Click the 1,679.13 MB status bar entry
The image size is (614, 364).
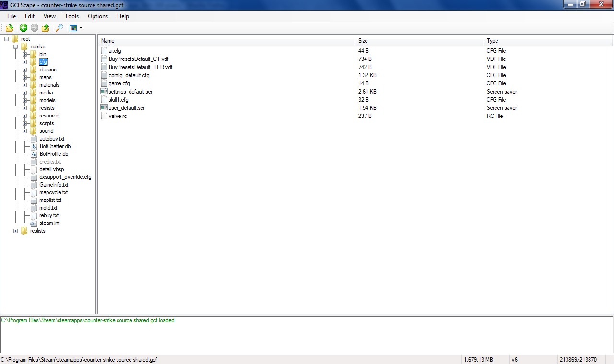[478, 360]
